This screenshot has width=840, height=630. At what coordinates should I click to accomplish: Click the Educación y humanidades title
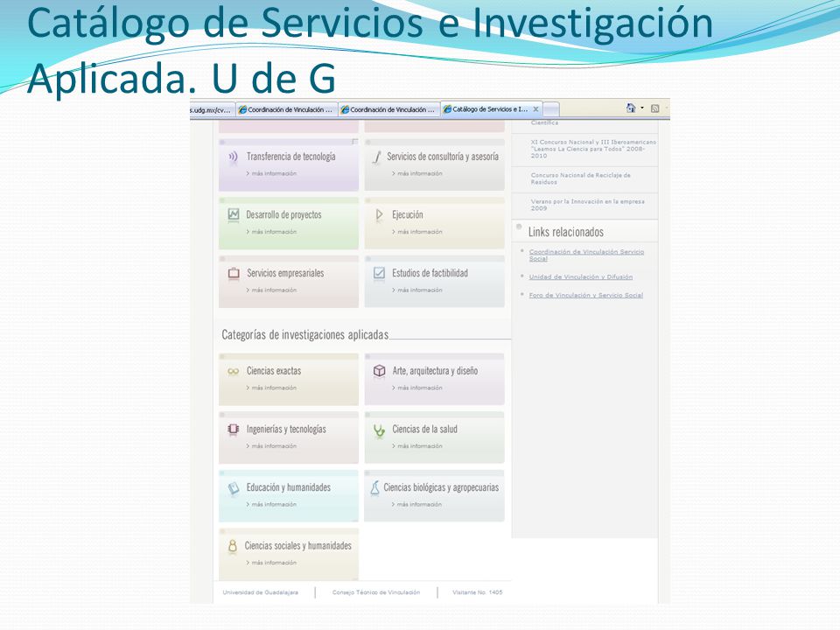288,487
